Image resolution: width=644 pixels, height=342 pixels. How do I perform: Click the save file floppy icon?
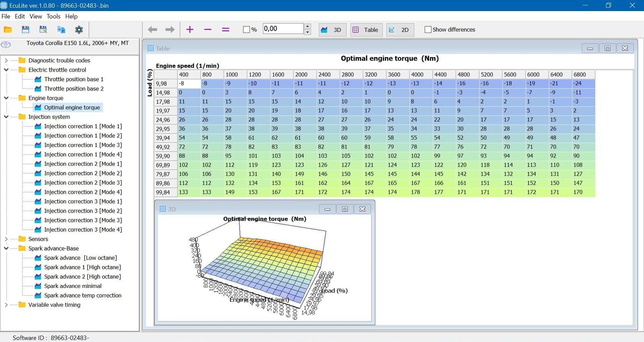click(25, 29)
